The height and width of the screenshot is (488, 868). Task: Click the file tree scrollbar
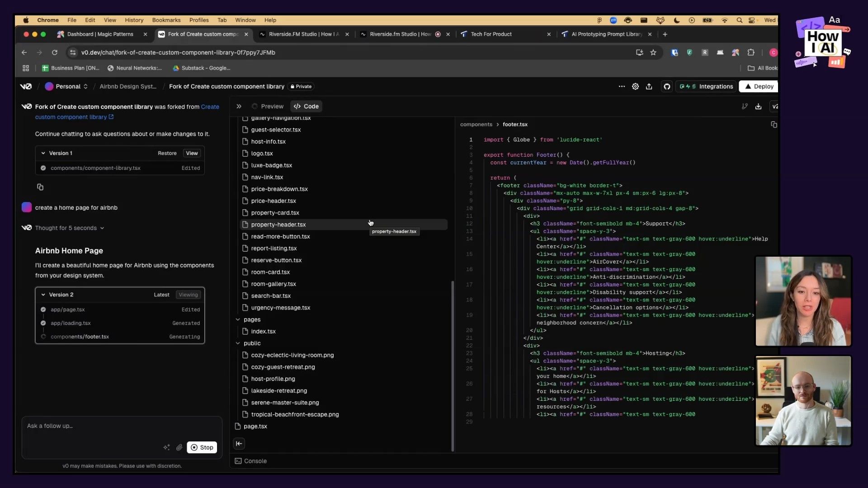pyautogui.click(x=453, y=366)
